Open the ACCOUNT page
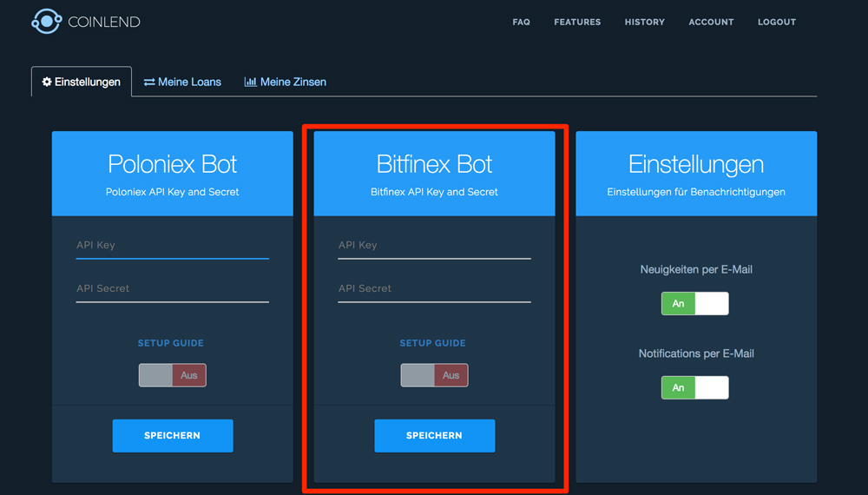The height and width of the screenshot is (495, 868). click(x=711, y=23)
